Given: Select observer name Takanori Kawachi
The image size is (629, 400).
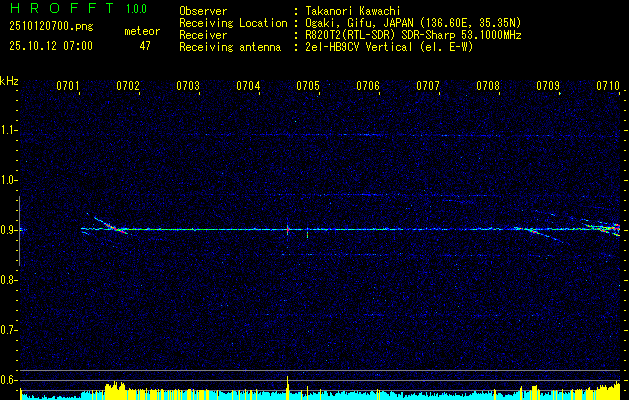Looking at the screenshot, I should point(351,11).
